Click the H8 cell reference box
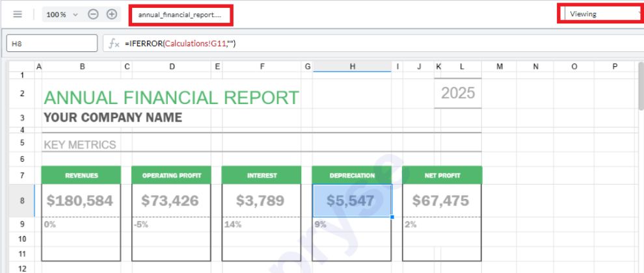Screen dimensions: 644x273 coord(52,43)
